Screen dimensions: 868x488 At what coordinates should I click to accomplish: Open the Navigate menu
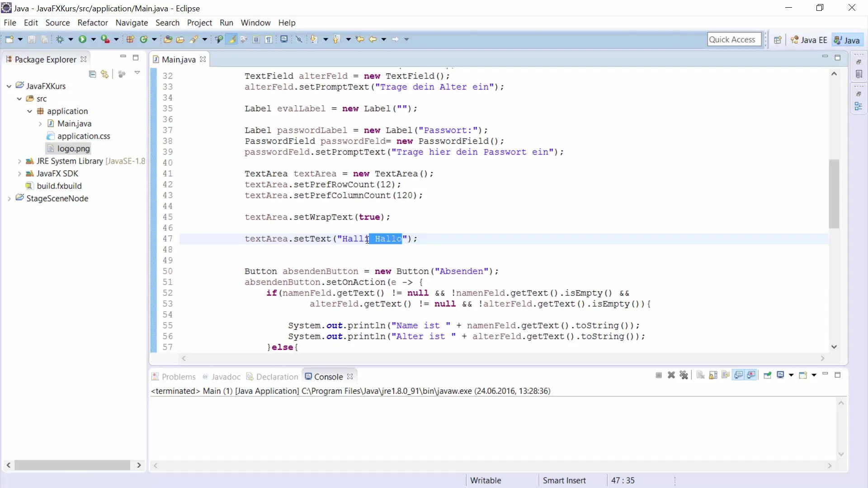click(x=132, y=23)
